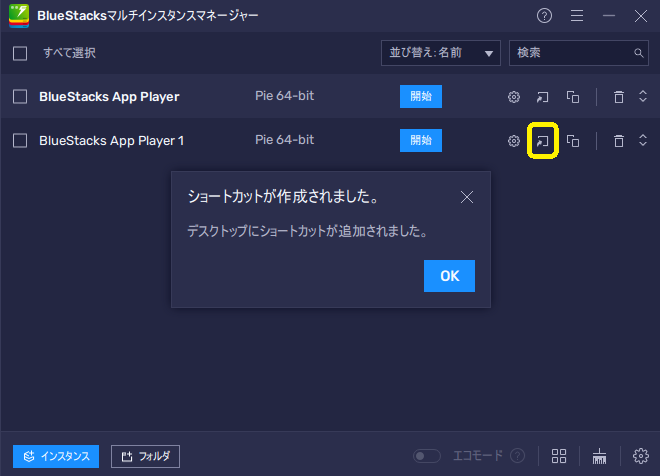The height and width of the screenshot is (476, 660).
Task: Open the help question mark icon
Action: coord(544,16)
